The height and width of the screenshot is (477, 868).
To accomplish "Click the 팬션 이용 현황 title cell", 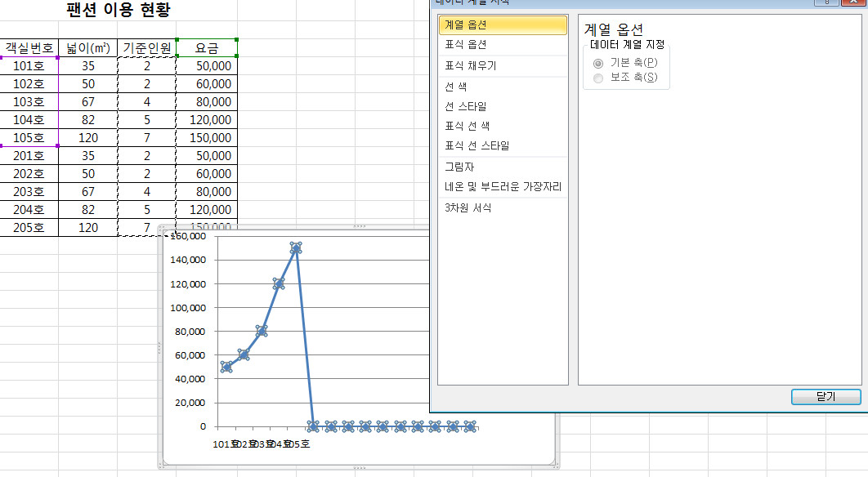I will coord(119,11).
